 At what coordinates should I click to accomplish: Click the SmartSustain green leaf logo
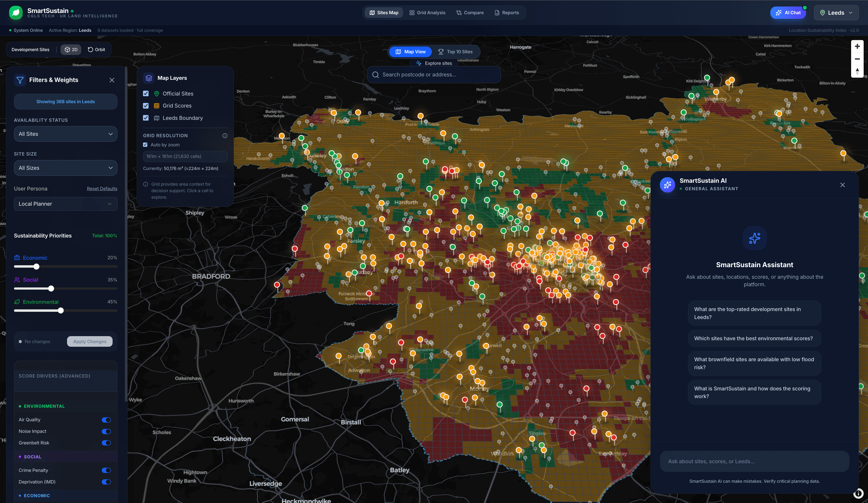[x=15, y=13]
